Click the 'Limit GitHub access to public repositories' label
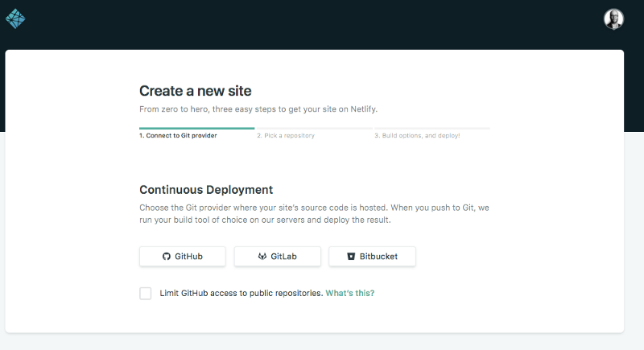This screenshot has height=350, width=644. [x=241, y=294]
